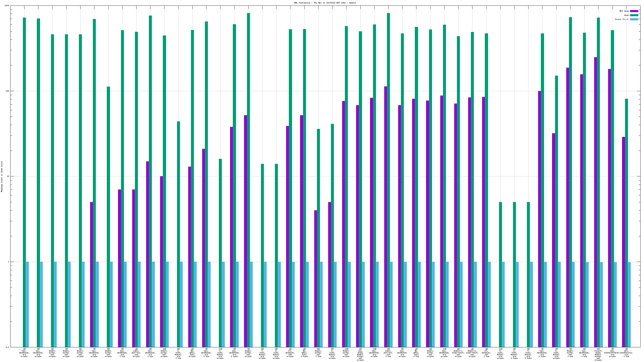This screenshot has height=362, width=644.
Task: Click the ips.backscatterer.org origin x-axis label
Action: tap(612, 352)
